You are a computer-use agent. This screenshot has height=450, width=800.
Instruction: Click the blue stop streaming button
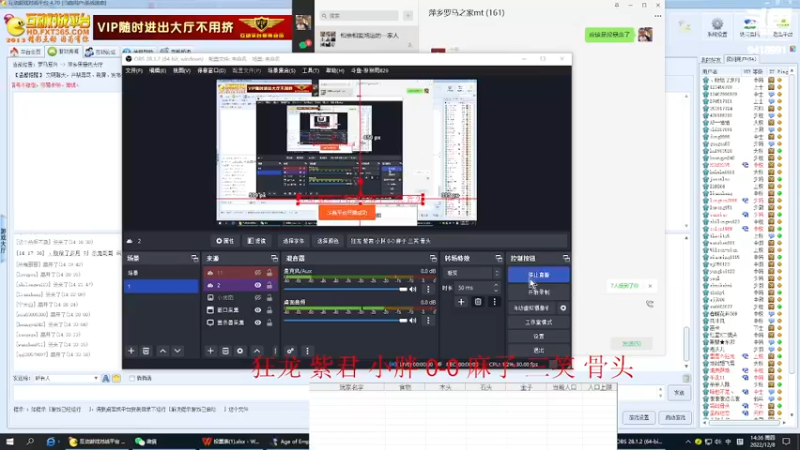click(x=538, y=274)
